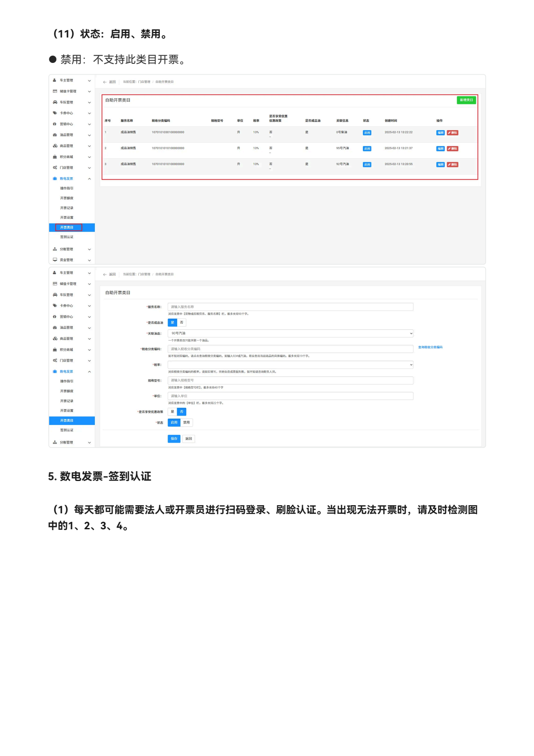Viewport: 534px width, 756px height.
Task: Click 规格型号 input field
Action: pos(290,381)
